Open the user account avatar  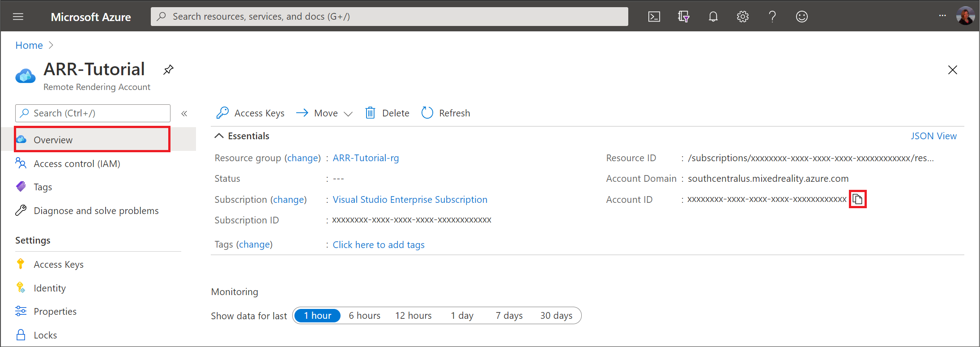pos(965,16)
